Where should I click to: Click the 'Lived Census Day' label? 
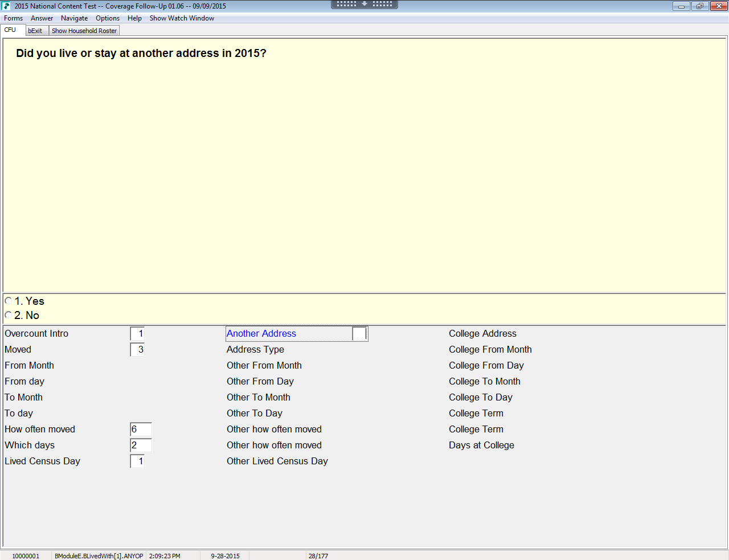tap(42, 461)
